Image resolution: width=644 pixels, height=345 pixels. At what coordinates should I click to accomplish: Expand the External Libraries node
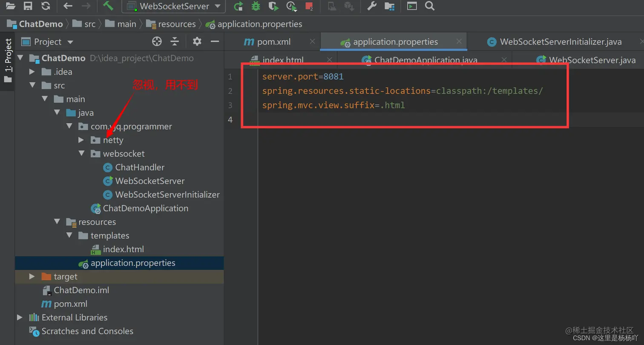[x=20, y=317]
